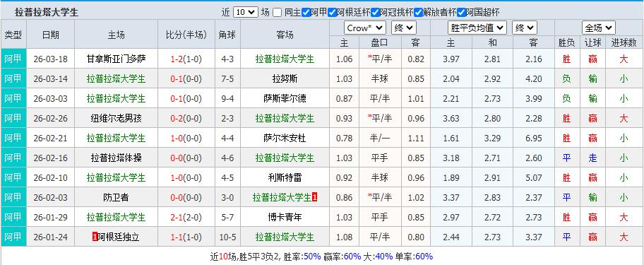Click score 1-2(1-0) on 26-03-18
This screenshot has height=265, width=644.
186,59
